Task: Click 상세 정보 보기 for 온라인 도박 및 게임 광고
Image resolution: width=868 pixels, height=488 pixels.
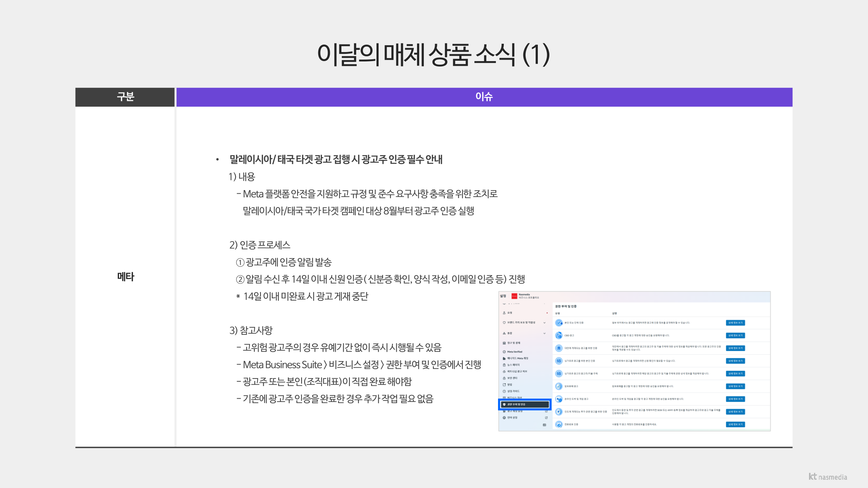Action: 735,399
